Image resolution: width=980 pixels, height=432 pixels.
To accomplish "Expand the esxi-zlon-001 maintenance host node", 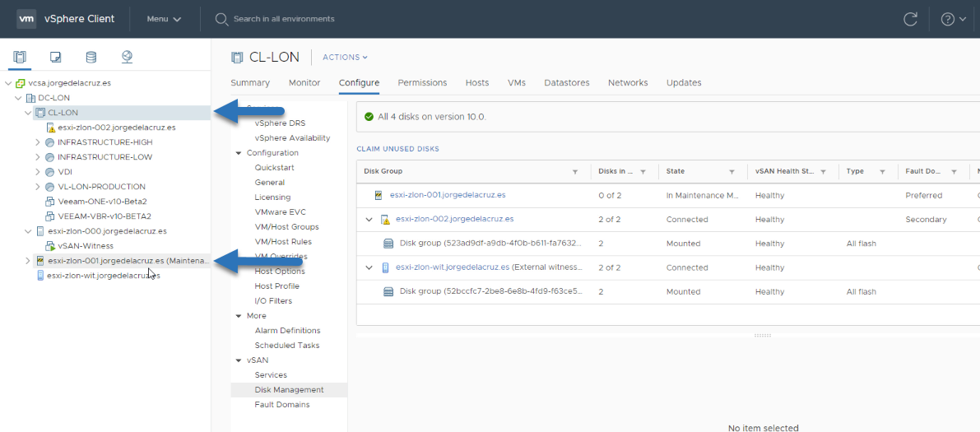I will pyautogui.click(x=27, y=261).
